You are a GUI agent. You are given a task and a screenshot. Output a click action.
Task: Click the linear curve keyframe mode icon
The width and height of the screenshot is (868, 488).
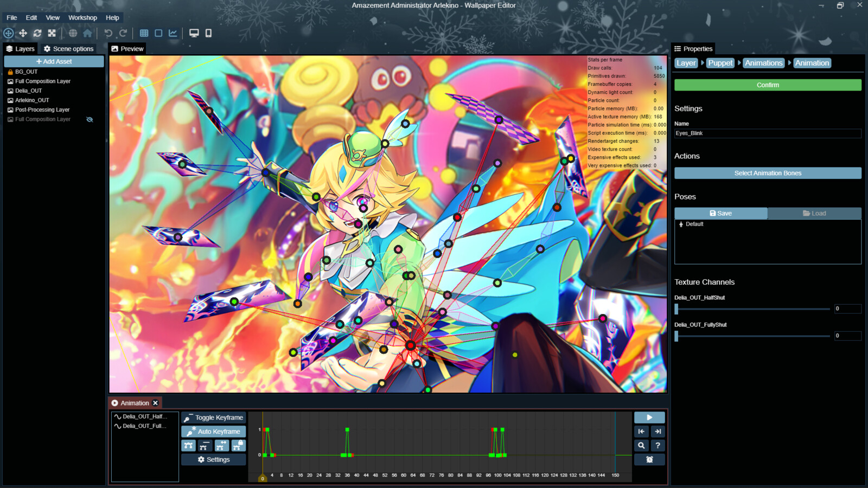point(205,446)
